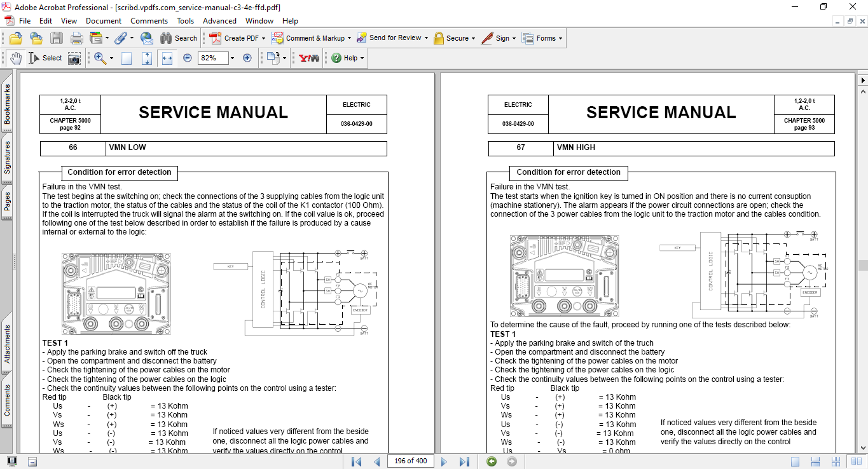This screenshot has width=868, height=469.
Task: Click green Previous View arrow
Action: pos(492,461)
